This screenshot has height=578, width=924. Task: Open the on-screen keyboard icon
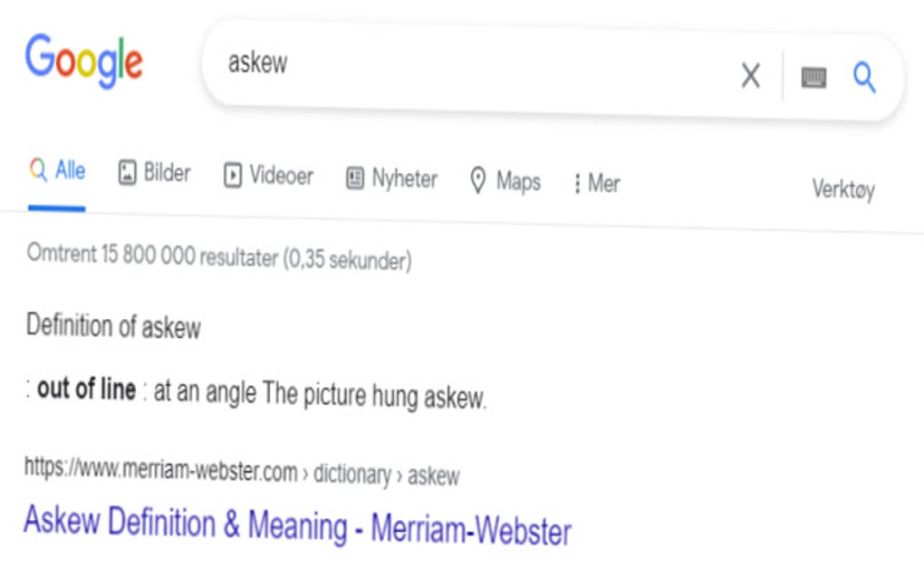tap(813, 79)
